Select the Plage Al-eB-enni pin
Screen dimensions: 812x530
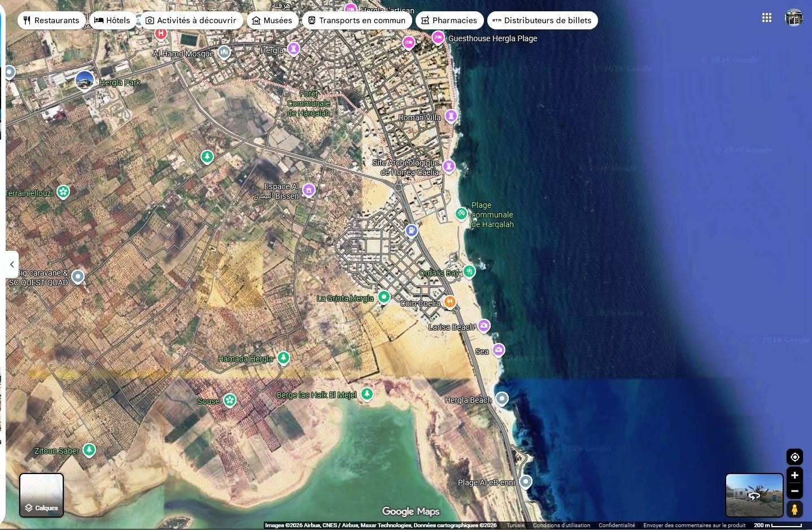click(x=526, y=482)
